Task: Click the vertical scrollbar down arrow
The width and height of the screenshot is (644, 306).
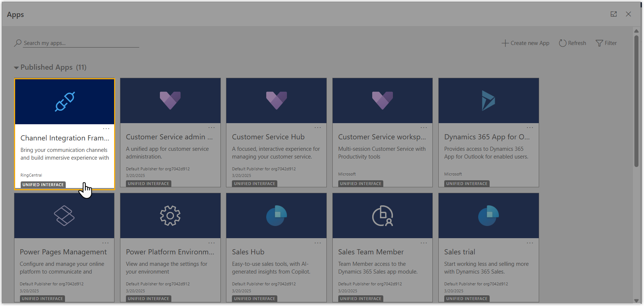Action: [636, 300]
